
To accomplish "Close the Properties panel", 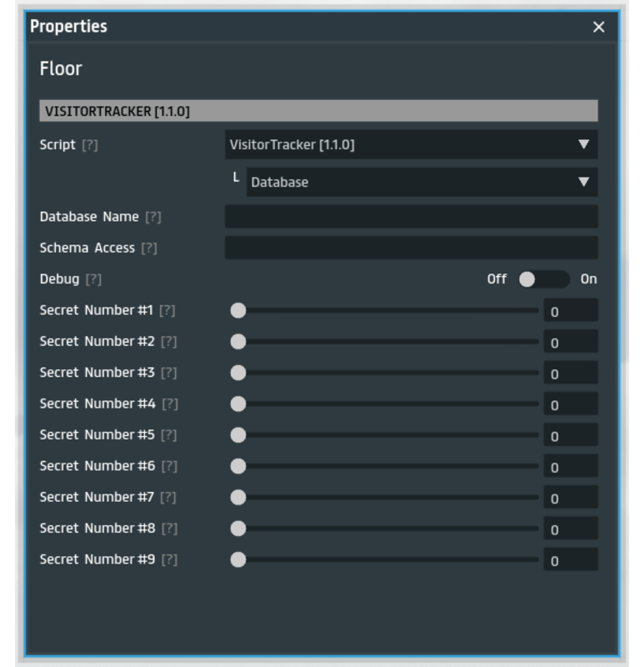I will [x=598, y=28].
